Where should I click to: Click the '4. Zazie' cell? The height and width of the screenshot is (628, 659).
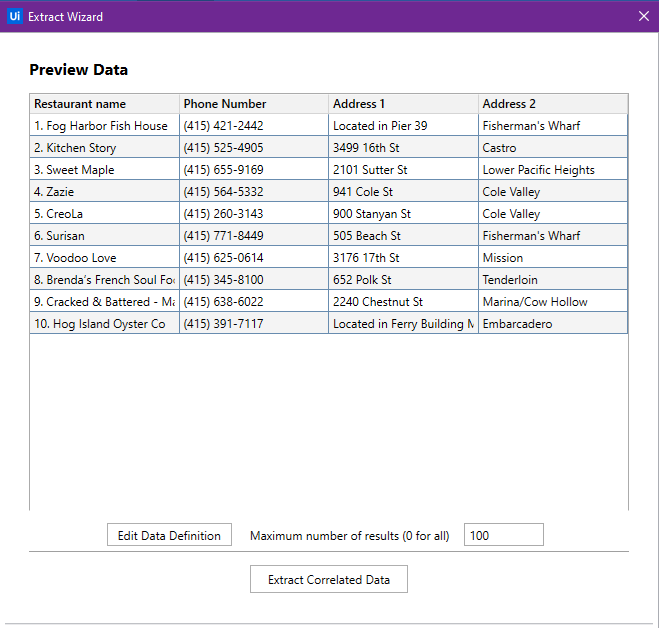click(x=105, y=192)
